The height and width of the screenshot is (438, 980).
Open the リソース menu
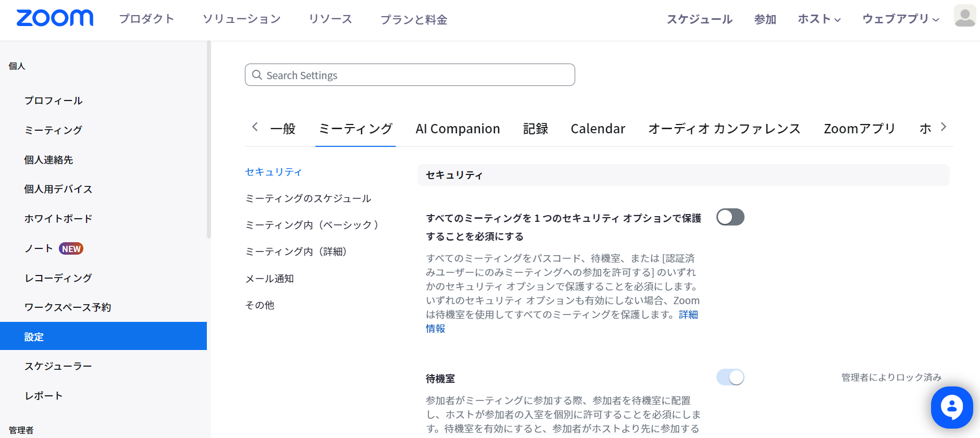[330, 19]
